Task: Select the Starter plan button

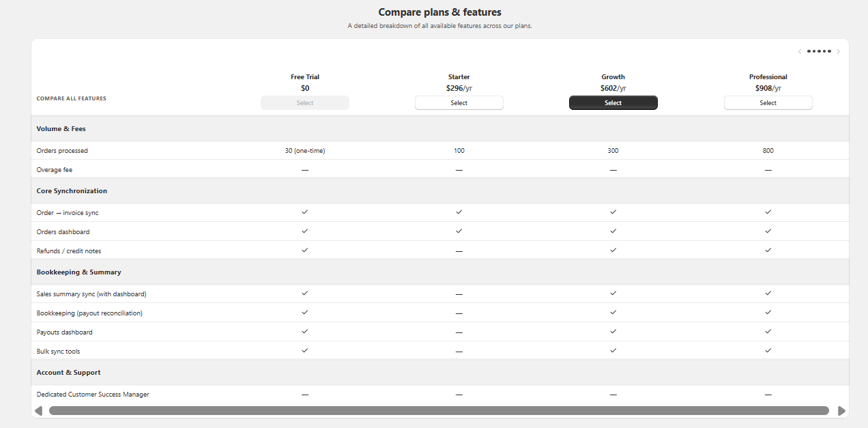Action: (459, 103)
